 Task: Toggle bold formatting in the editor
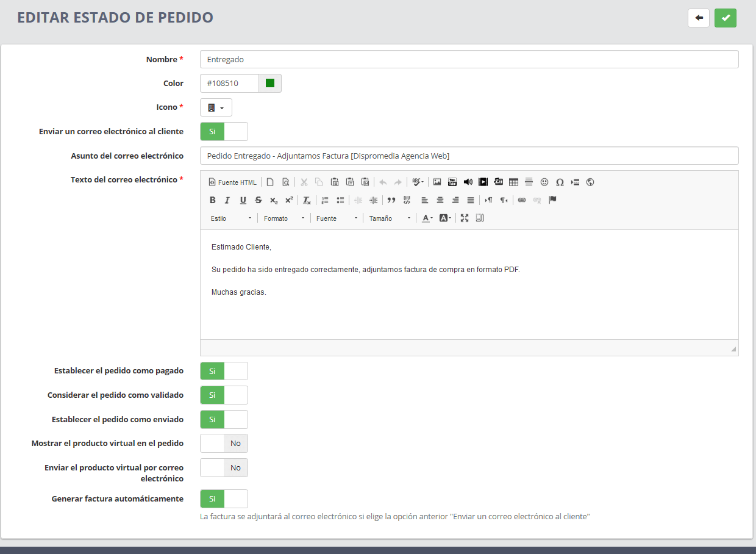coord(213,200)
